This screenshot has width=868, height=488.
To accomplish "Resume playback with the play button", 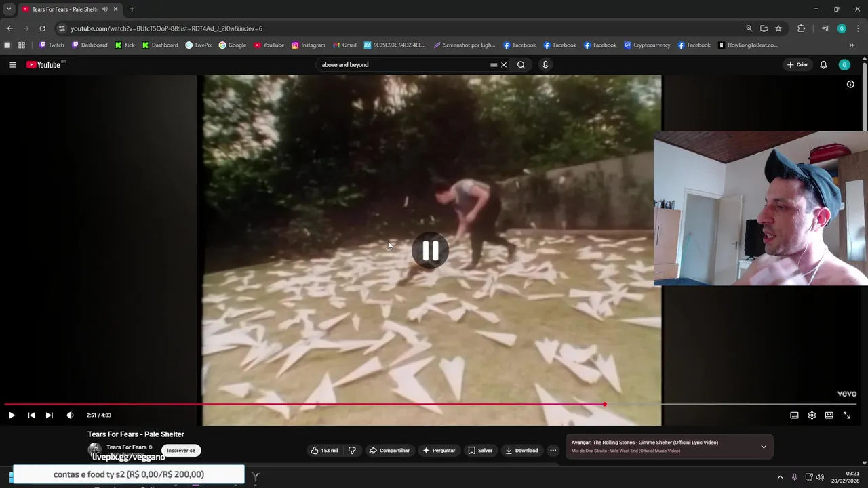I will point(12,415).
